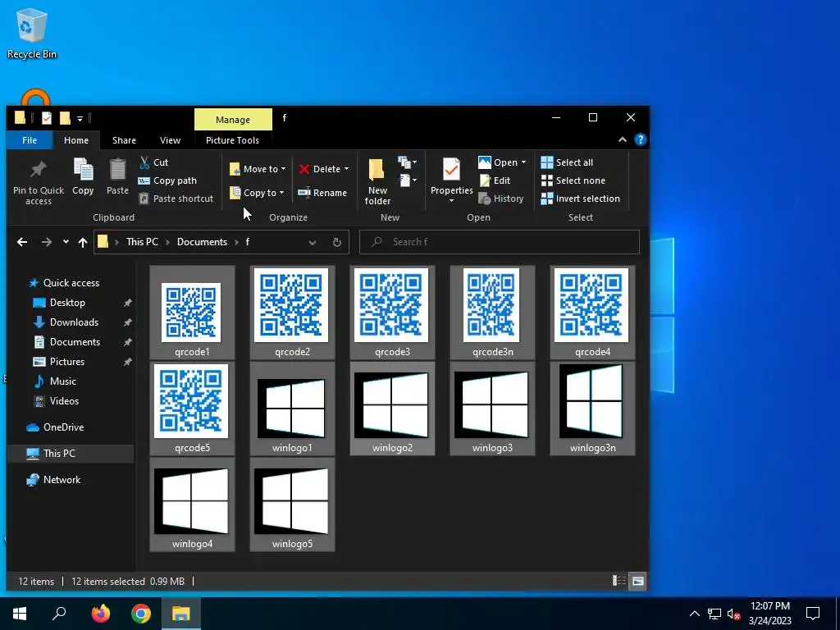The image size is (840, 630).
Task: Switch to the Share tab
Action: (125, 140)
